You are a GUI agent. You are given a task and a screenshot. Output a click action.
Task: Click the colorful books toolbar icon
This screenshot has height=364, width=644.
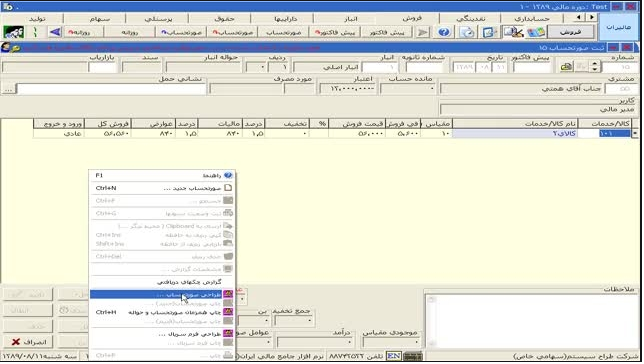(536, 32)
